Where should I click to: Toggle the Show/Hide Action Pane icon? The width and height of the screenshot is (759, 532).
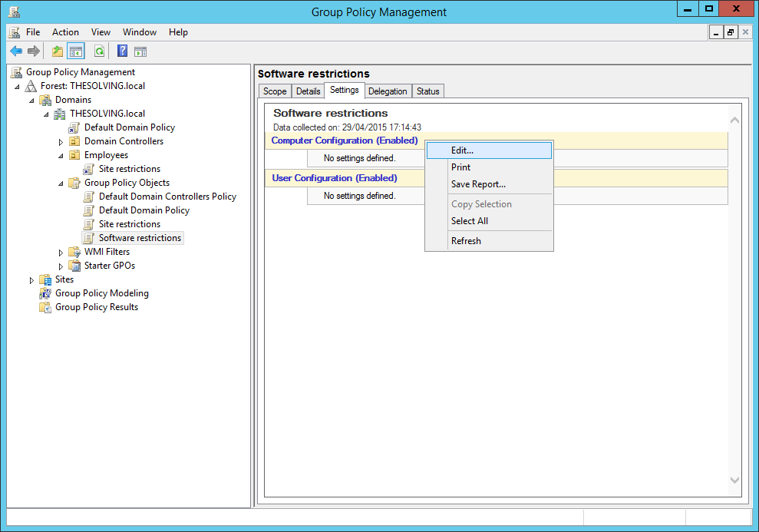(x=140, y=51)
